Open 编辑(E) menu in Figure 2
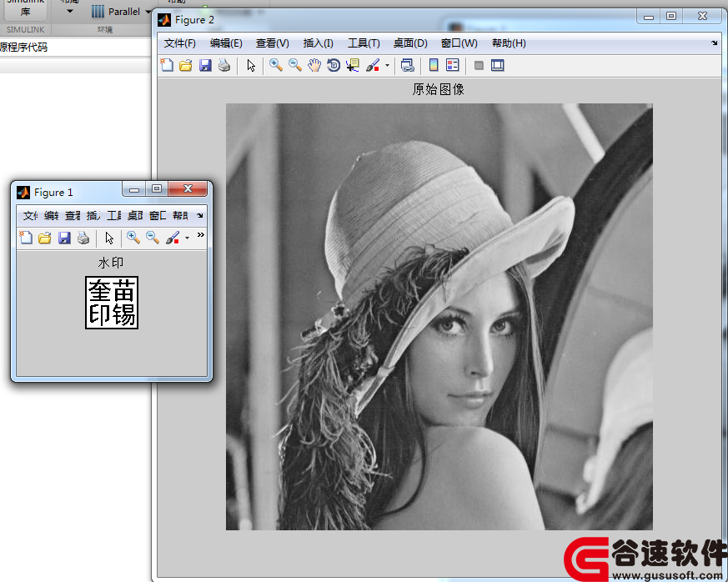The image size is (728, 582). pos(226,43)
